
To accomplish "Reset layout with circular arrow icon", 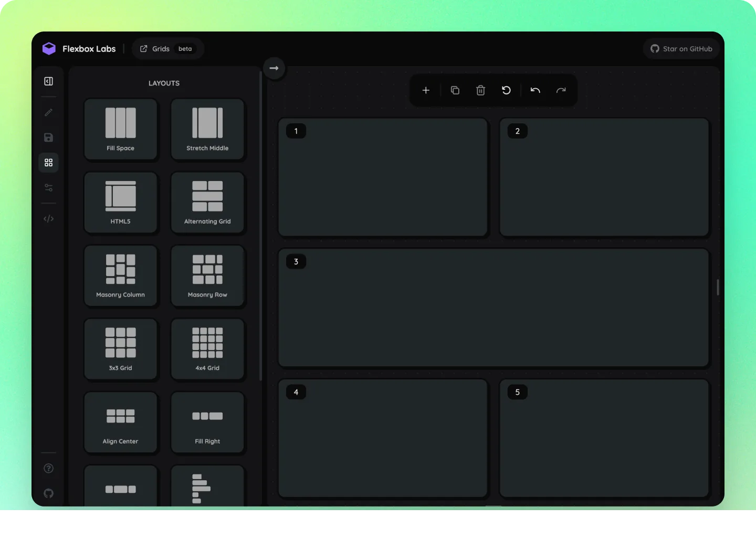I will click(x=506, y=90).
